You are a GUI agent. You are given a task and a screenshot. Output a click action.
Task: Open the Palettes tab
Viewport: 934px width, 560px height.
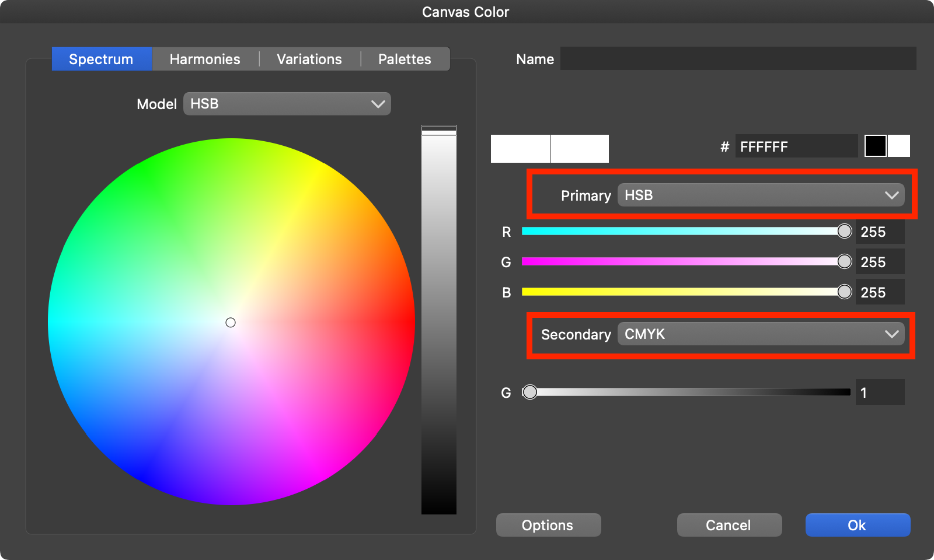pos(405,59)
